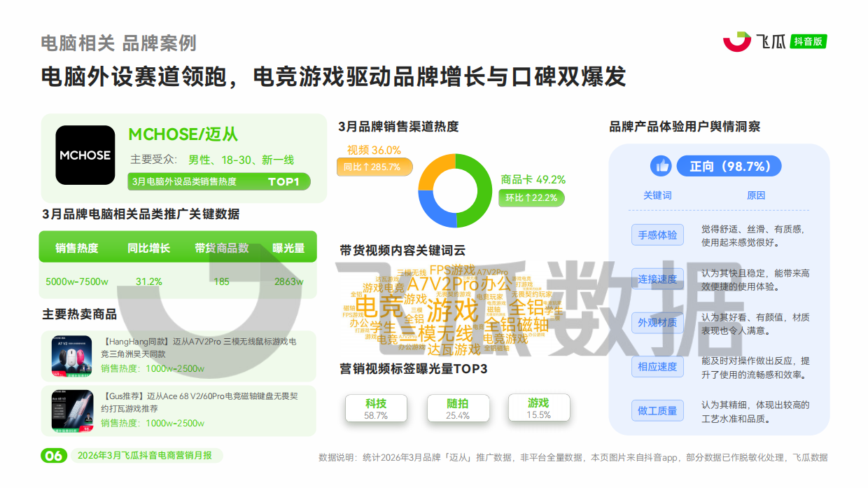Click the 185 table value
The width and height of the screenshot is (868, 488).
coord(222,281)
